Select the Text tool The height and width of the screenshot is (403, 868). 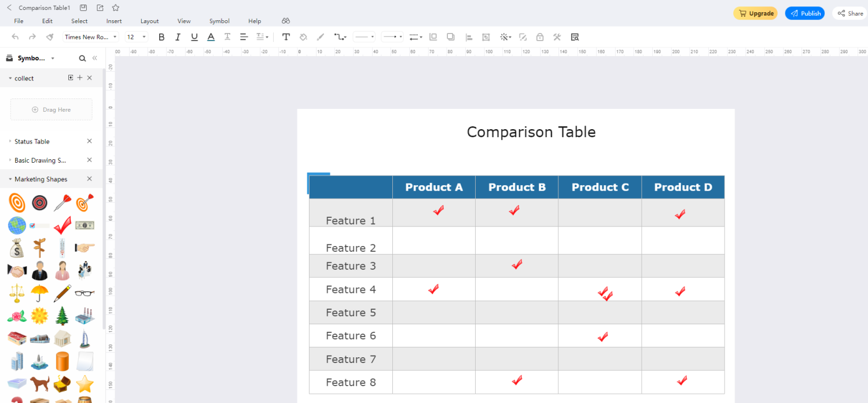[286, 37]
